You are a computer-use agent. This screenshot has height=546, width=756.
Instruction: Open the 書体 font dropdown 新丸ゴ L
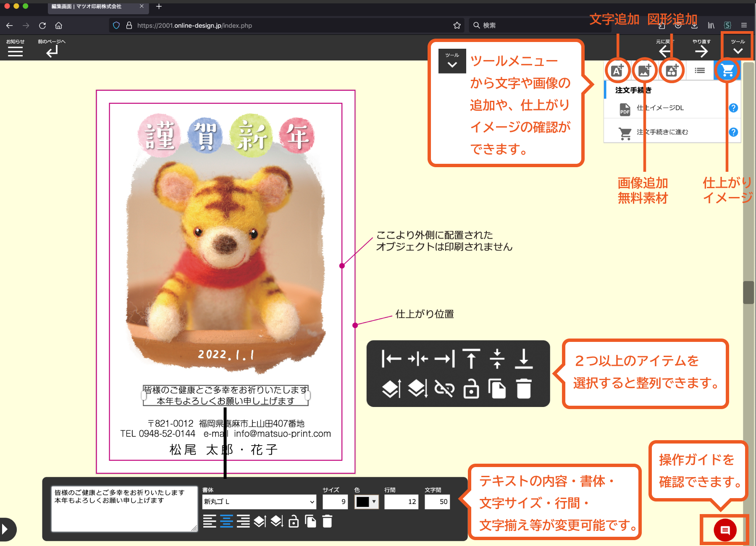(x=259, y=501)
